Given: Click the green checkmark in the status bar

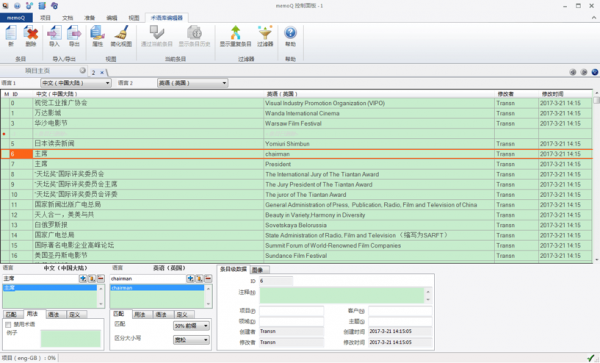Looking at the screenshot, I should tap(590, 358).
